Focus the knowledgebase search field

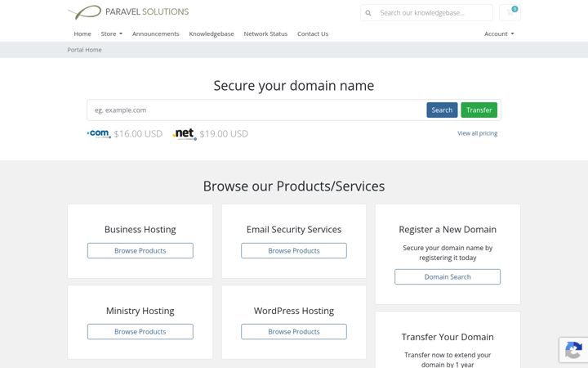[434, 13]
